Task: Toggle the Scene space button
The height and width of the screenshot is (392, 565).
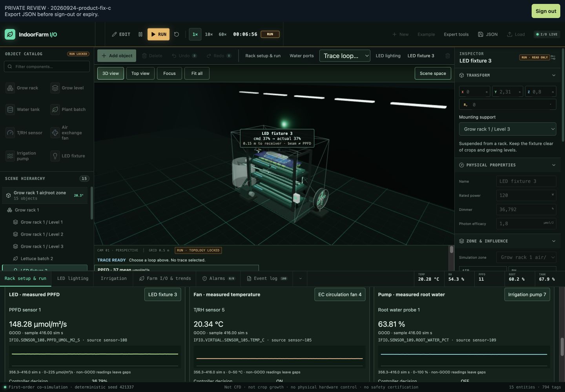Action: point(433,73)
